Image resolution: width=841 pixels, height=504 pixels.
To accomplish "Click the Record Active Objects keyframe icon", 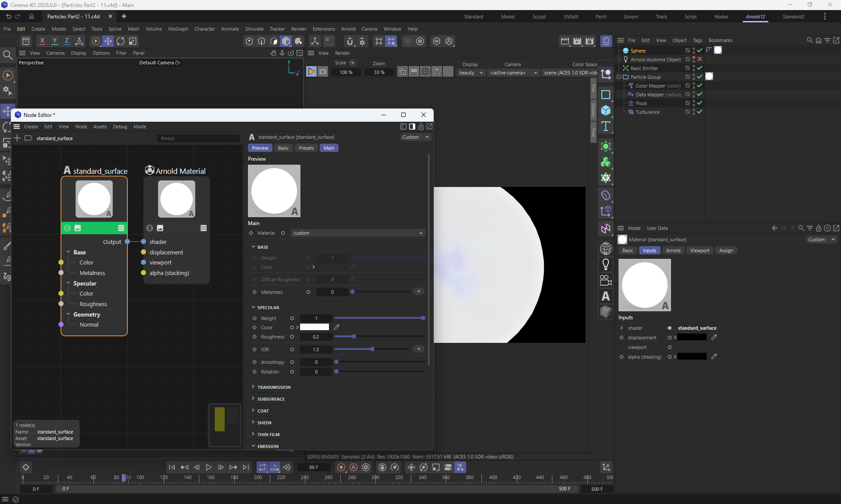I will [x=341, y=467].
